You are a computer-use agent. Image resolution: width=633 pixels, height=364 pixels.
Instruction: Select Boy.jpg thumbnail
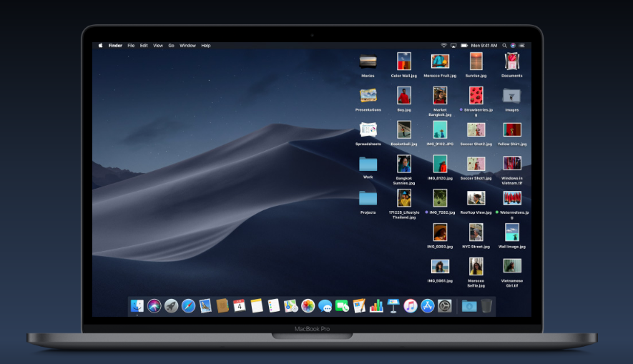click(403, 96)
